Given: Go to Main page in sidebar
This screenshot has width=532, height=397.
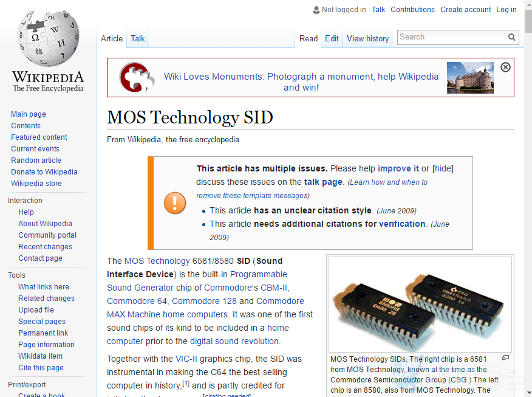Looking at the screenshot, I should pyautogui.click(x=29, y=114).
